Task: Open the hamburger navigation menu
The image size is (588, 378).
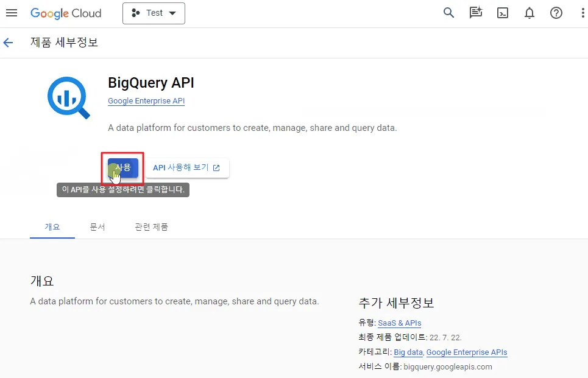Action: [12, 13]
